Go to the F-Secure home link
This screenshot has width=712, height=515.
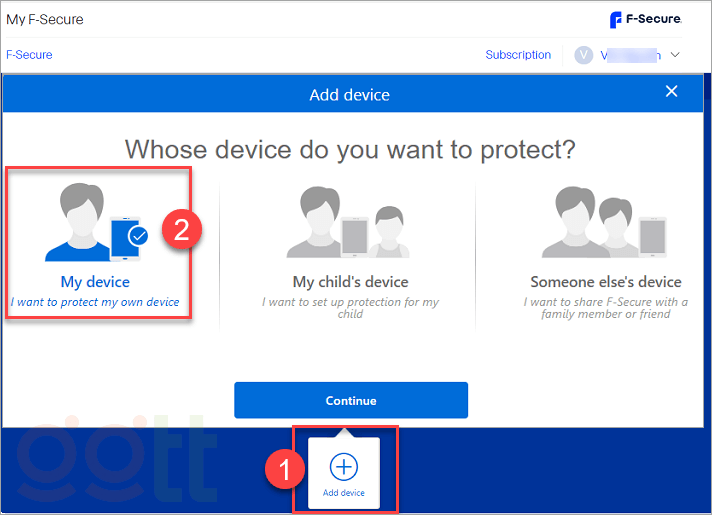[x=29, y=55]
